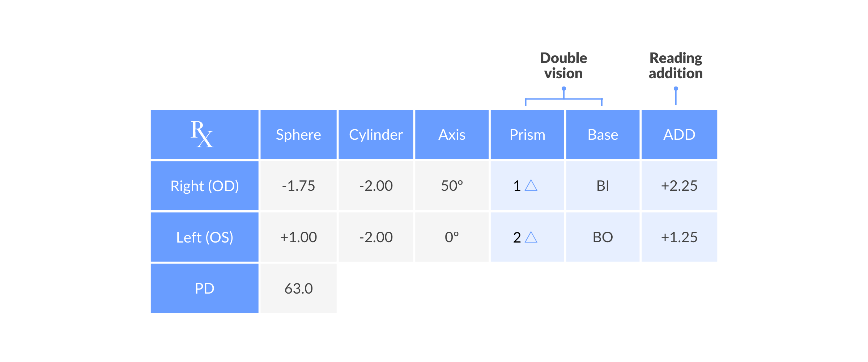Image resolution: width=868 pixels, height=362 pixels.
Task: Select the Cylinder column header
Action: pos(376,135)
